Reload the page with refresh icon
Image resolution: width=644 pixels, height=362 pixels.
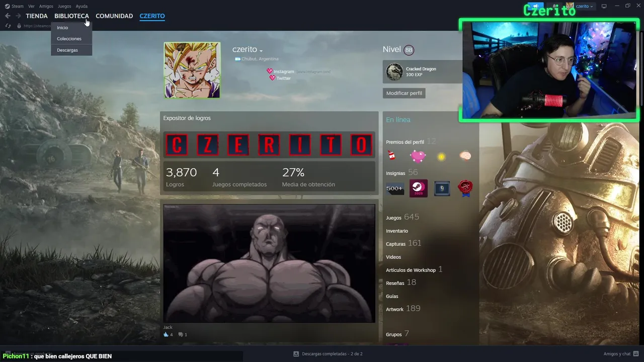8,26
